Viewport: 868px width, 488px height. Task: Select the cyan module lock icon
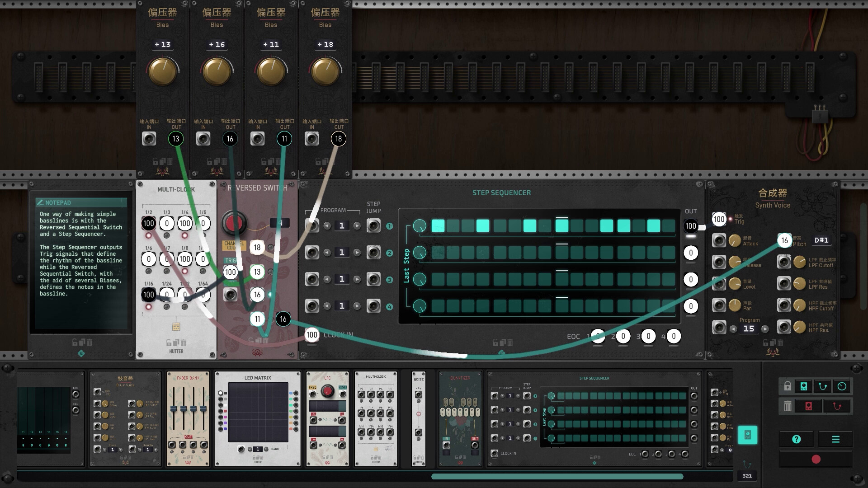(804, 386)
